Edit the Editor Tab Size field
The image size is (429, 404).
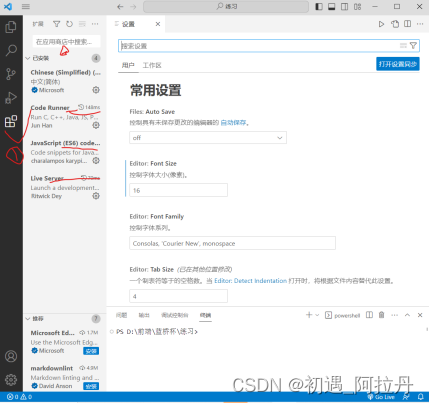(x=178, y=296)
